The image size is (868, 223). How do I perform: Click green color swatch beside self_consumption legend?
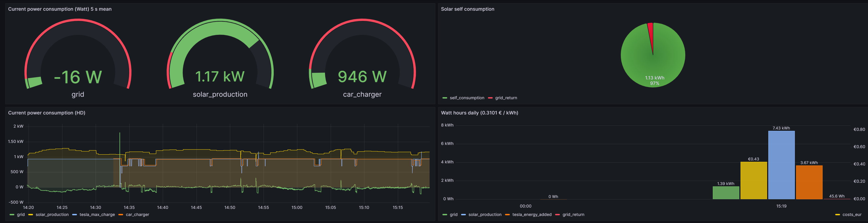click(445, 98)
